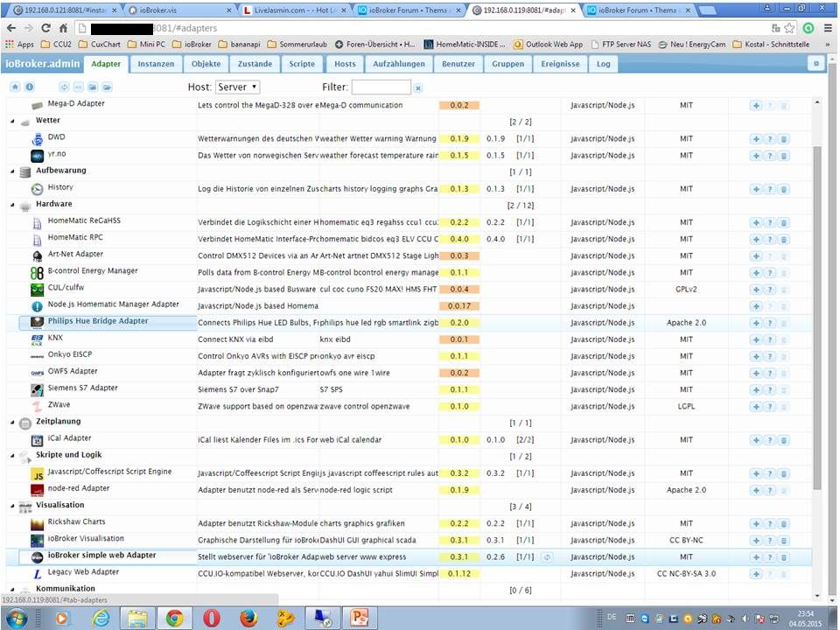Click the open-folder icon in adapter toolbar
This screenshot has width=840, height=630.
107,87
